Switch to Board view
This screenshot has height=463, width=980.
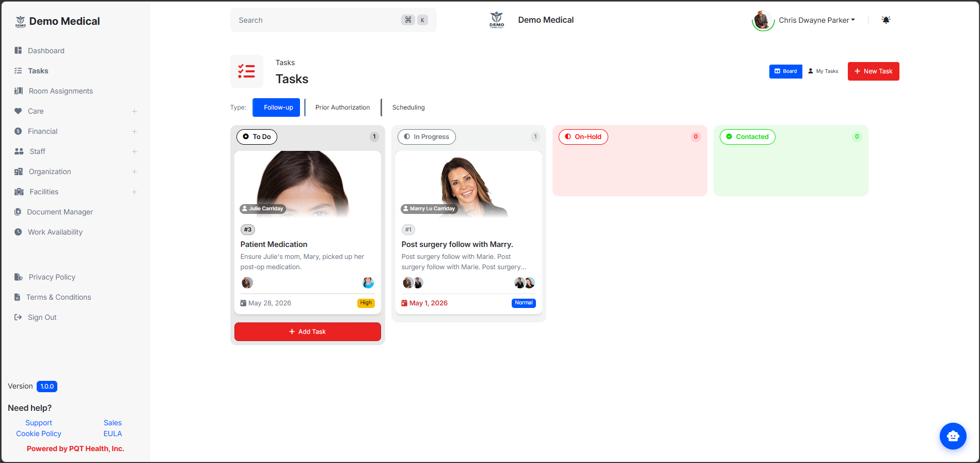coord(785,71)
